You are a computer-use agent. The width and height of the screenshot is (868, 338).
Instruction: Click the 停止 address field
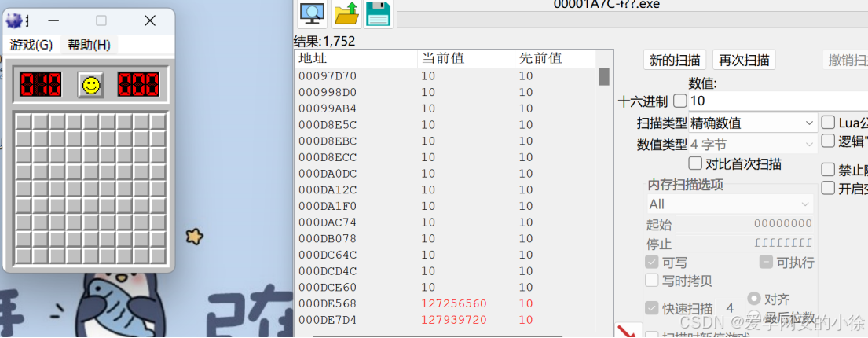(x=745, y=243)
